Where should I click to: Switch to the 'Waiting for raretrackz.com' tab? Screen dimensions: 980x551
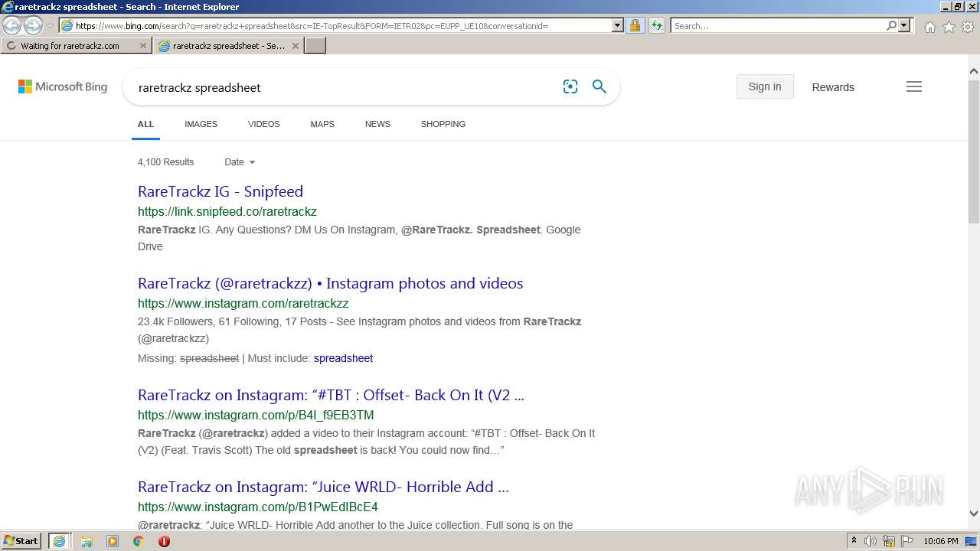click(x=70, y=46)
